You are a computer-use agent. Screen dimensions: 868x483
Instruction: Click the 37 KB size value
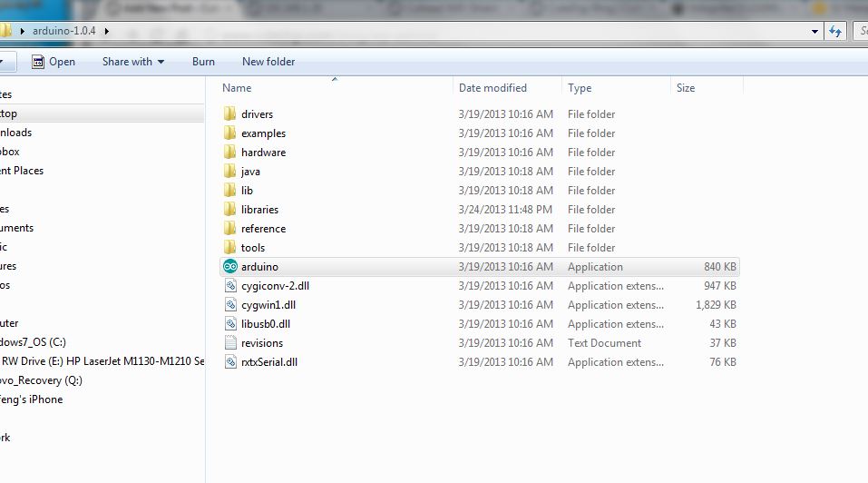click(723, 343)
